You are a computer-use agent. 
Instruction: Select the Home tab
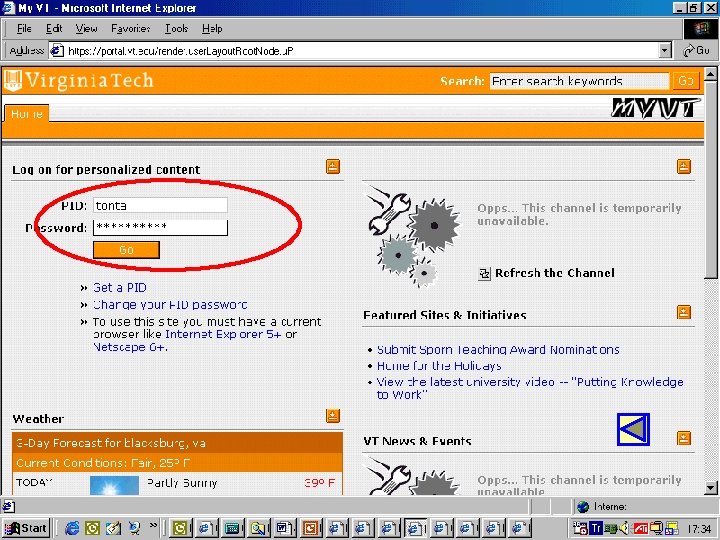27,113
